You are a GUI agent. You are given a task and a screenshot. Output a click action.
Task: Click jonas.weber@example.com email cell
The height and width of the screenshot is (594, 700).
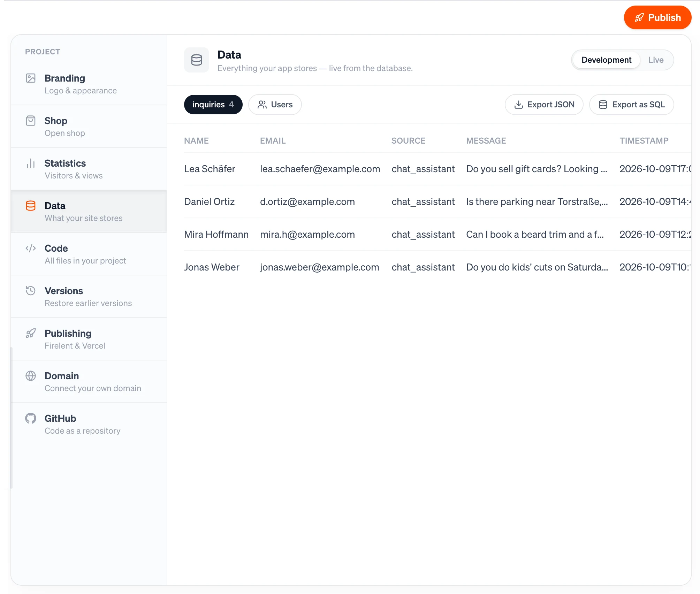tap(319, 267)
